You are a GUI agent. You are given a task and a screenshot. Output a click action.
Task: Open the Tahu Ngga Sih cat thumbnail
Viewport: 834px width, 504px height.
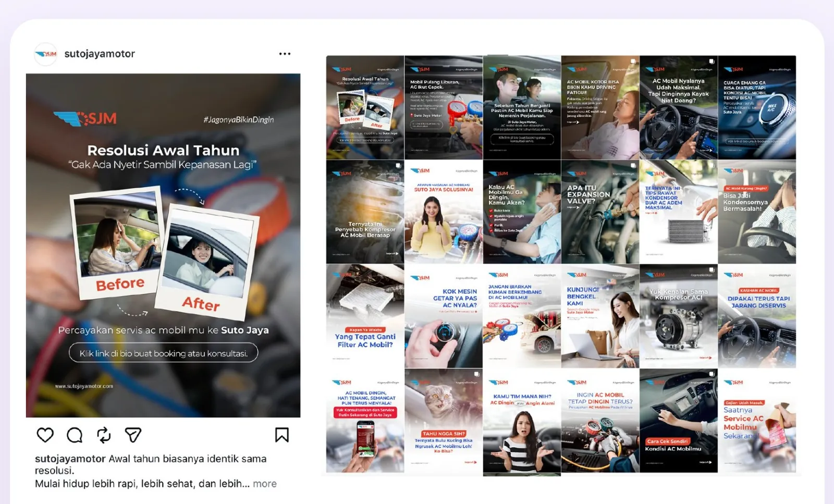[444, 421]
